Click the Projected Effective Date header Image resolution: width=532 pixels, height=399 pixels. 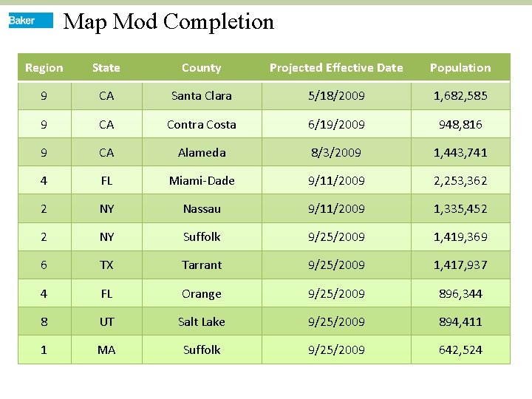coord(336,67)
